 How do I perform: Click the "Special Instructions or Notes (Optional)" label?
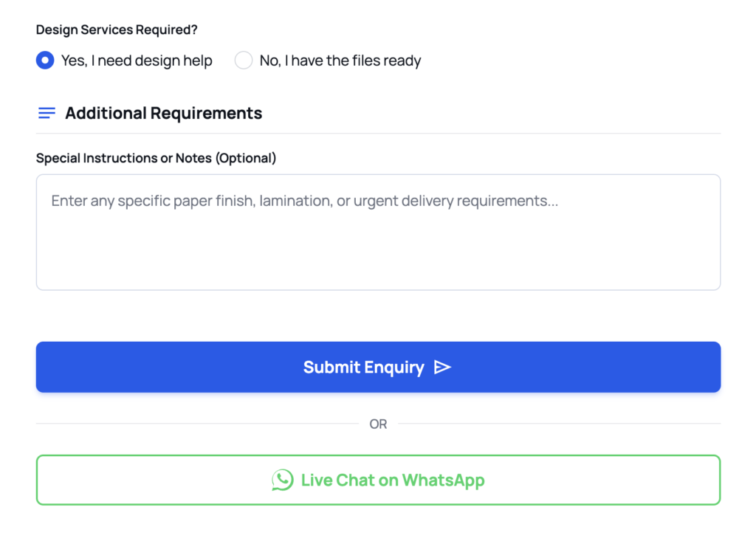pos(156,158)
